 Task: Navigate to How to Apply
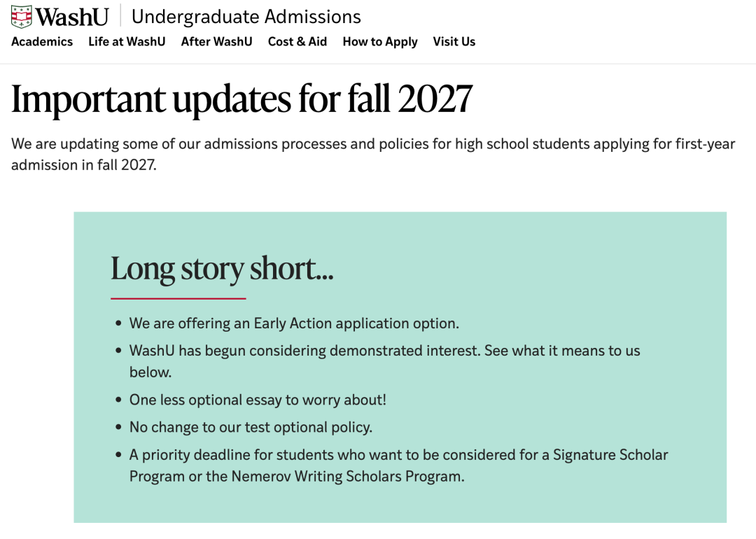[x=380, y=41]
